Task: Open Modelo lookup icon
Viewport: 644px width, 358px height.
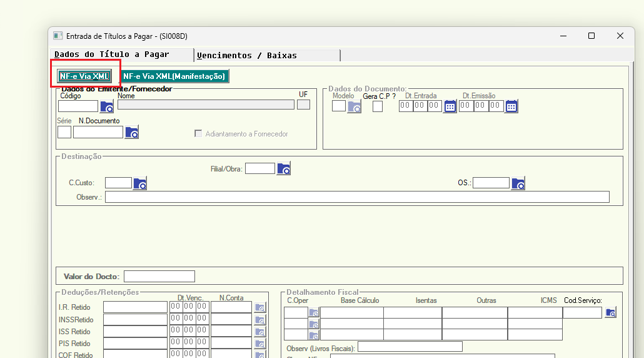Action: [x=354, y=106]
